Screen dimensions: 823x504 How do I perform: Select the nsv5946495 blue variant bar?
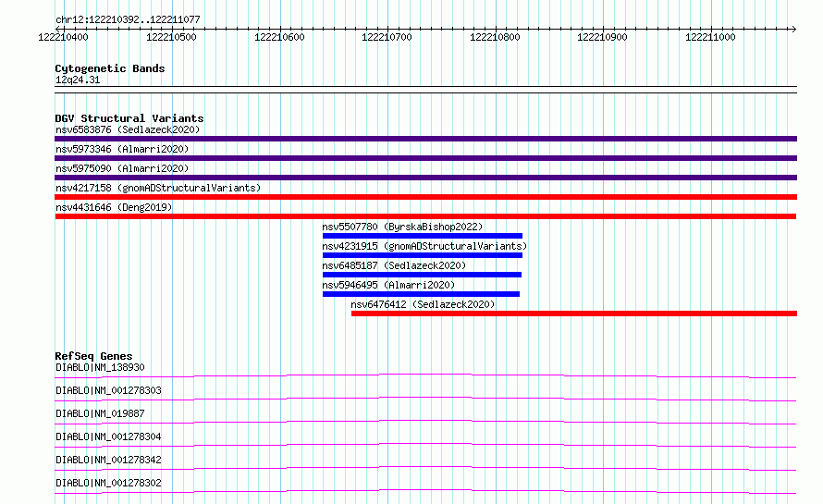pyautogui.click(x=421, y=294)
